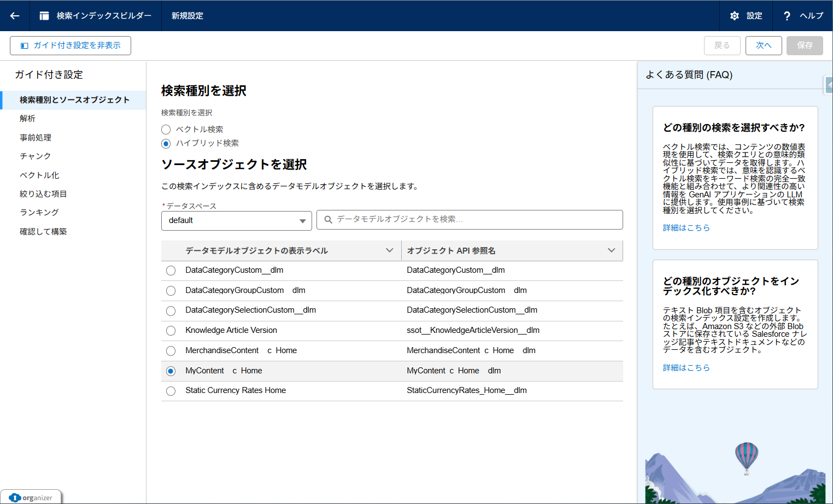
Task: Click the Search Index Builder table icon
Action: pos(44,16)
